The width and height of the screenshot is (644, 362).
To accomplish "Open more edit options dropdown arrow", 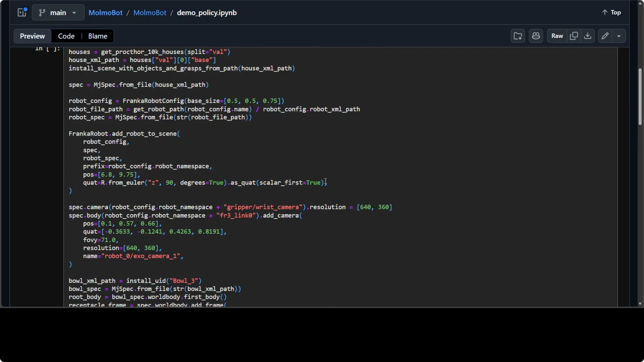I will point(619,36).
